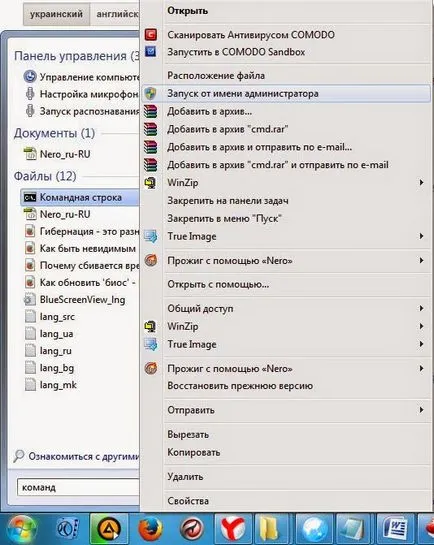Image resolution: width=434 pixels, height=545 pixels.
Task: Launch Firefox from the taskbar
Action: tap(150, 529)
